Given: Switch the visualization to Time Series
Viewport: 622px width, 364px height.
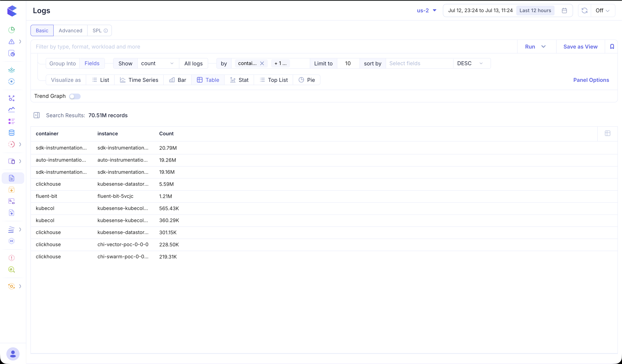Looking at the screenshot, I should click(x=139, y=80).
